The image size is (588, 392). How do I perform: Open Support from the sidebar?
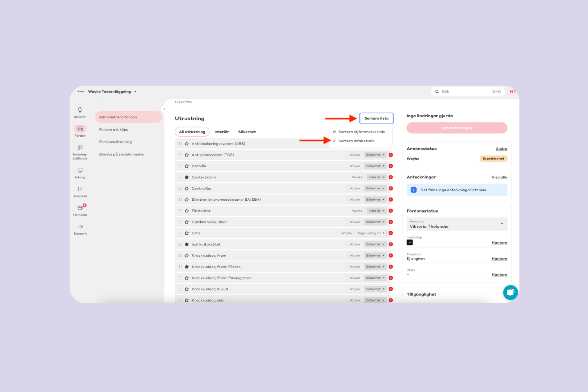[80, 229]
